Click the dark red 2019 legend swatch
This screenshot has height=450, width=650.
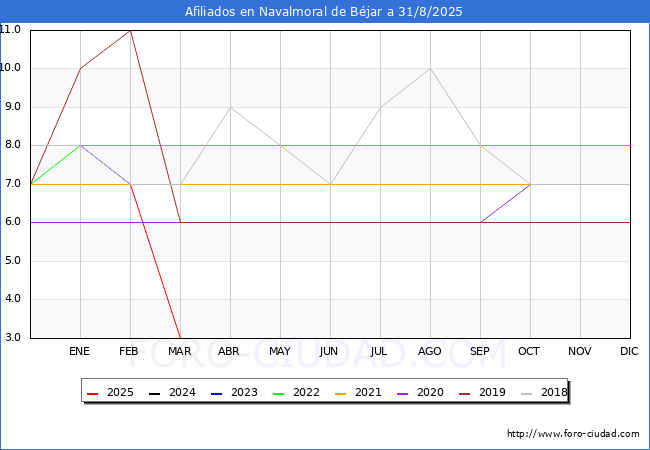[x=465, y=393]
